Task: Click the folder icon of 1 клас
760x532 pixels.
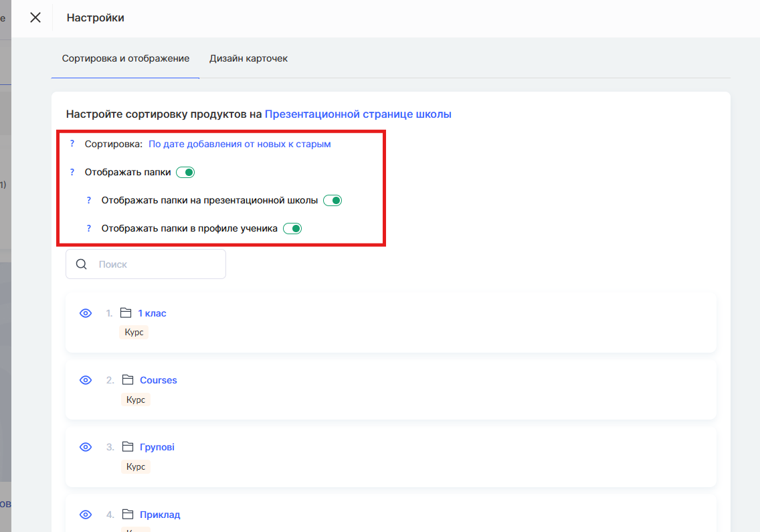Action: tap(125, 313)
